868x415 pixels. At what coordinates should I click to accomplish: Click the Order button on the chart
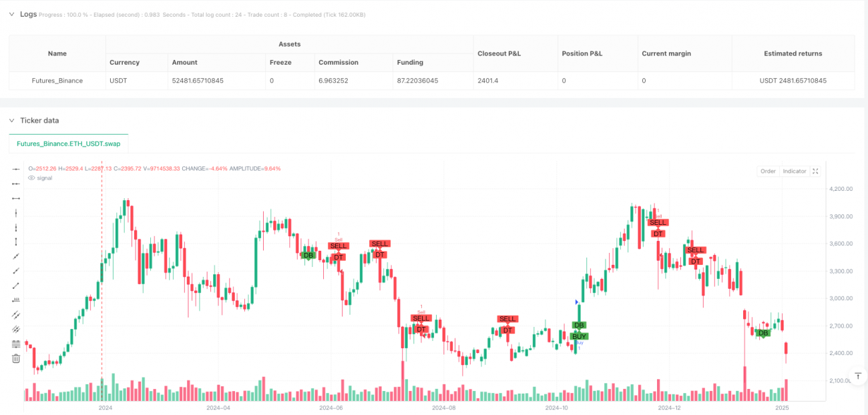click(768, 171)
